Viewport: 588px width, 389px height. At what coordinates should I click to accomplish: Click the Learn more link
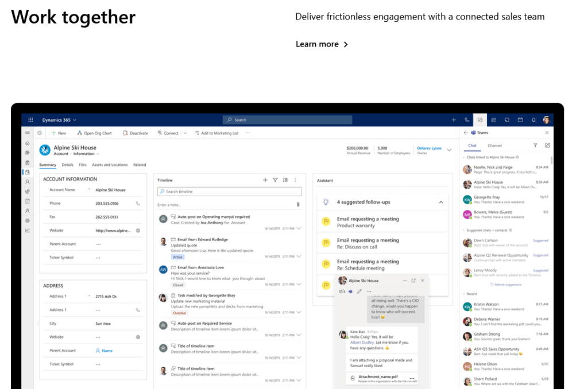coord(322,44)
